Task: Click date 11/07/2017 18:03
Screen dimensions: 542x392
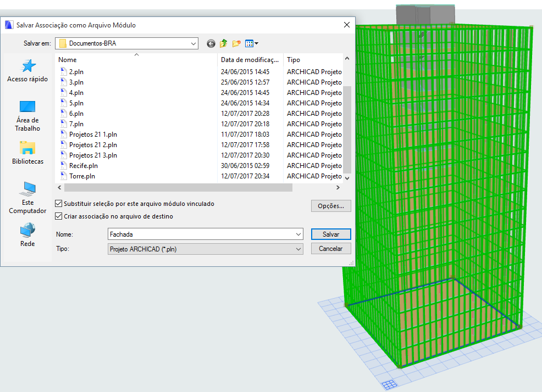Action: pos(245,135)
